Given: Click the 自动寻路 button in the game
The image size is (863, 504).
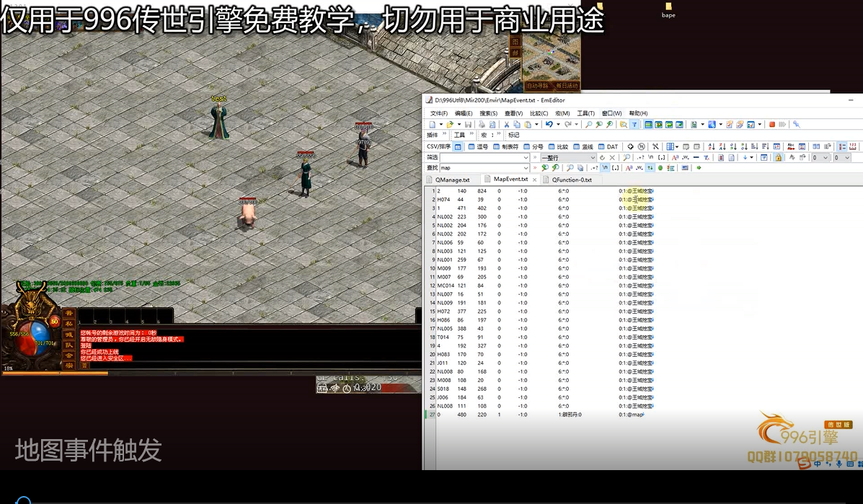Looking at the screenshot, I should coord(538,86).
